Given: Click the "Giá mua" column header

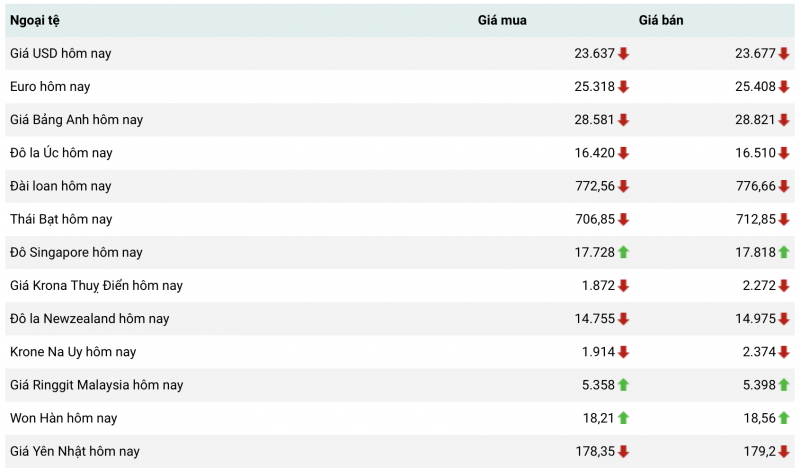Looking at the screenshot, I should (x=502, y=20).
